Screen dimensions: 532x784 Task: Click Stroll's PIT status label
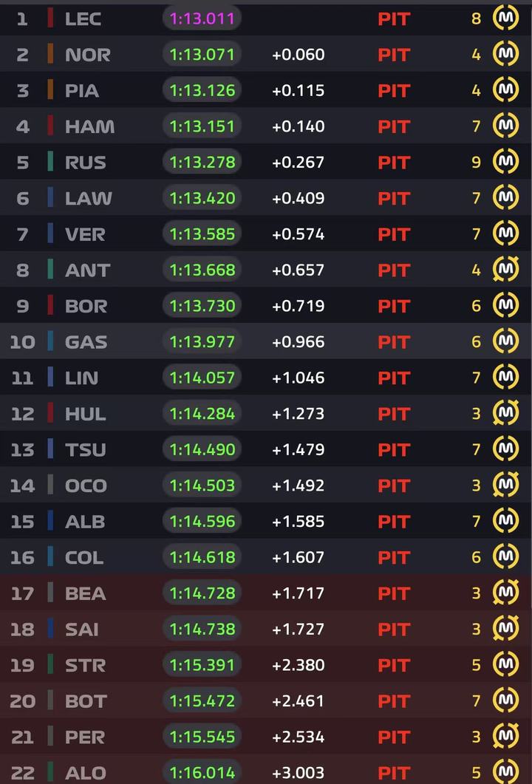[x=394, y=665]
